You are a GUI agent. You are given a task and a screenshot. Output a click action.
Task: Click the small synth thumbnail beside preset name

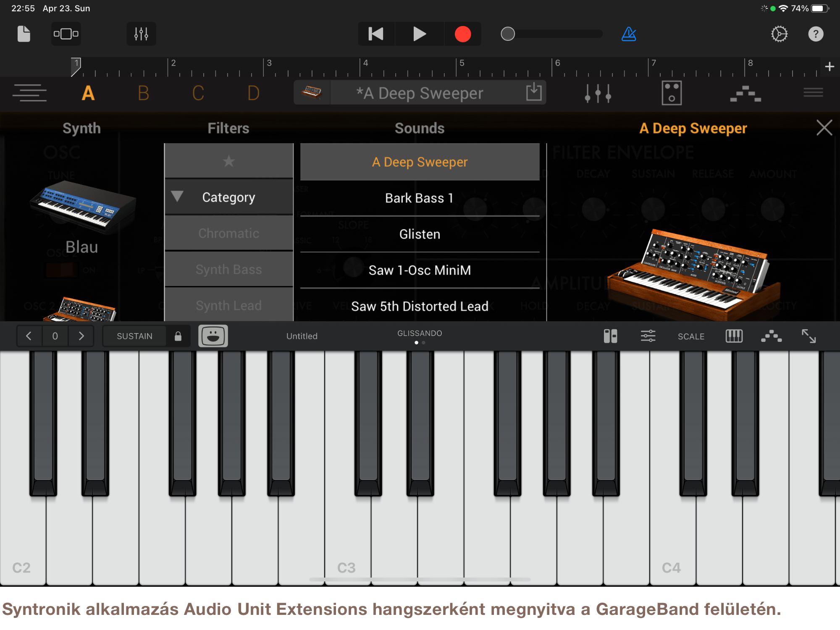click(312, 92)
